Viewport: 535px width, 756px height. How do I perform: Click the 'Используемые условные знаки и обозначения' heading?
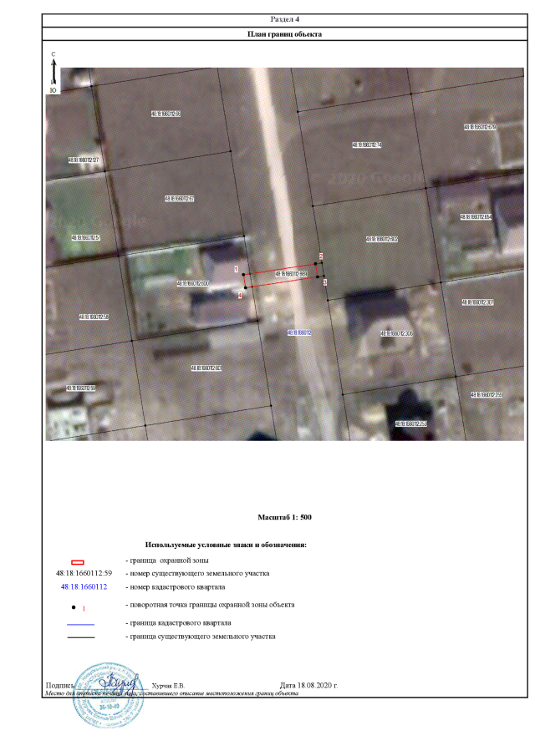point(226,545)
